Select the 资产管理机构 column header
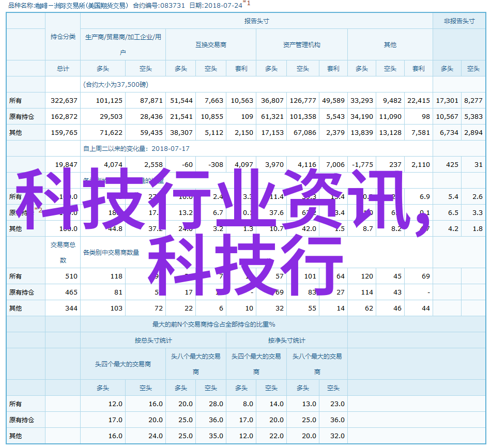 point(301,45)
